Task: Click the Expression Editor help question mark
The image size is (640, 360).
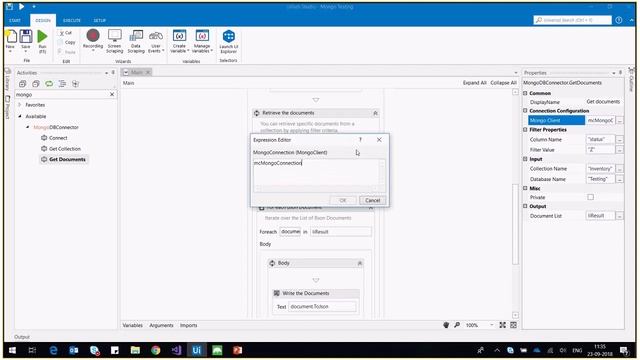Action: pos(360,140)
